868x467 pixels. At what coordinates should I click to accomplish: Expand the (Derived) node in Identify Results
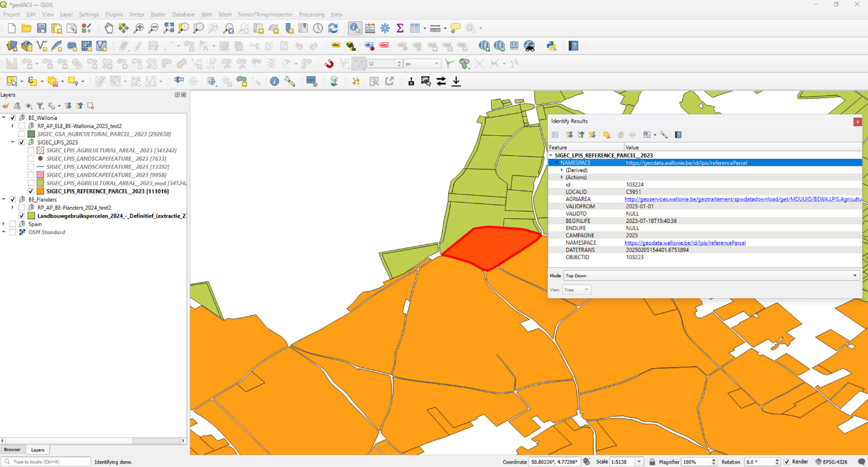pyautogui.click(x=562, y=170)
